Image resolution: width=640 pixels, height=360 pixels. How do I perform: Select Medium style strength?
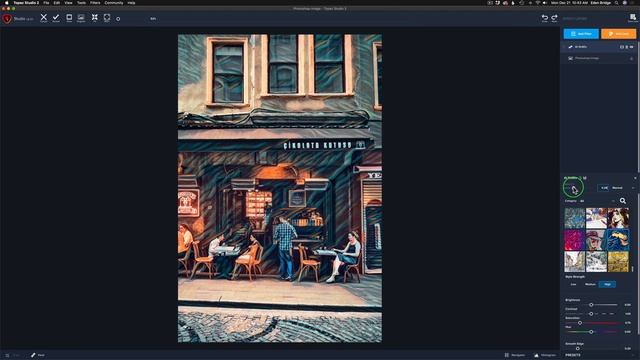(590, 284)
